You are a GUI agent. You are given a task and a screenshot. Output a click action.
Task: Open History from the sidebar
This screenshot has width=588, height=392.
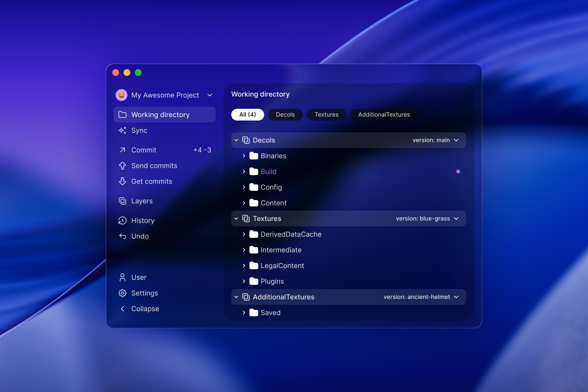pos(143,220)
